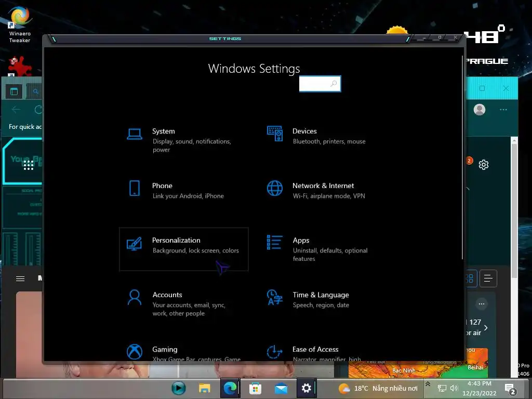Open Edge three-dots menu
The image size is (532, 399).
(503, 110)
